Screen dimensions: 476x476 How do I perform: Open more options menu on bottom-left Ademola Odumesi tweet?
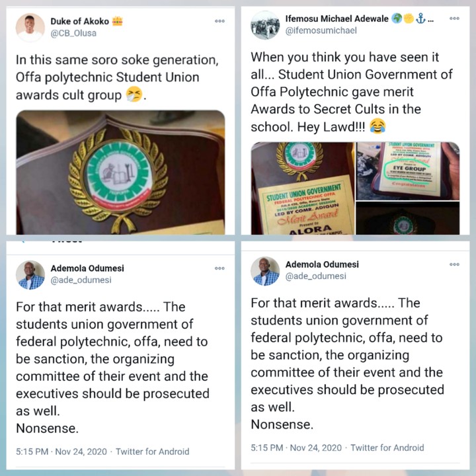[x=219, y=268]
